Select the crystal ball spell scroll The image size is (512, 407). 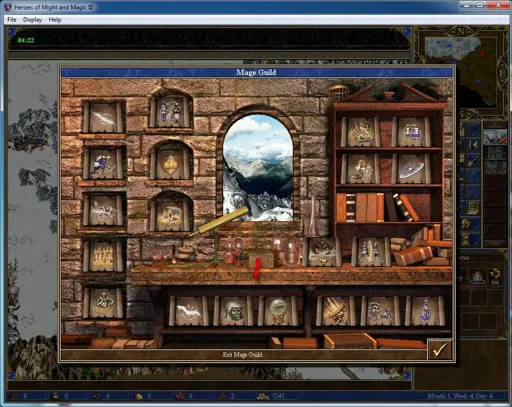pos(278,311)
